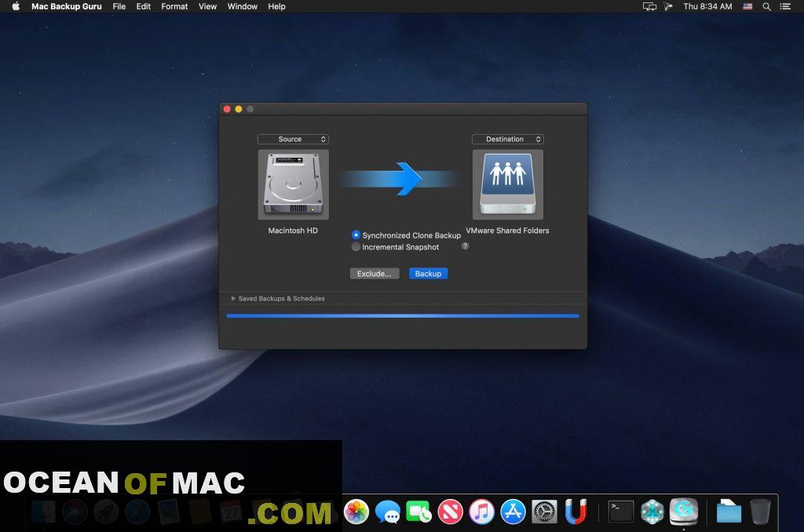Open Terminal from the dock
This screenshot has width=804, height=532.
point(621,512)
